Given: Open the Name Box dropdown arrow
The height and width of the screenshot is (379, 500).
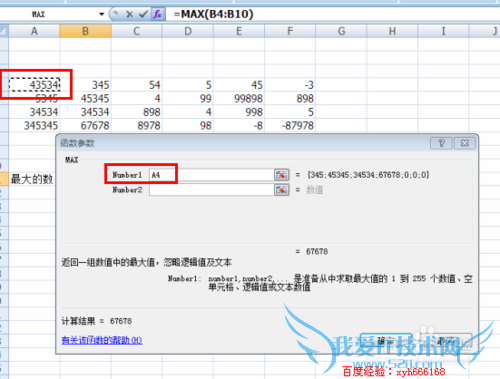Looking at the screenshot, I should [101, 14].
